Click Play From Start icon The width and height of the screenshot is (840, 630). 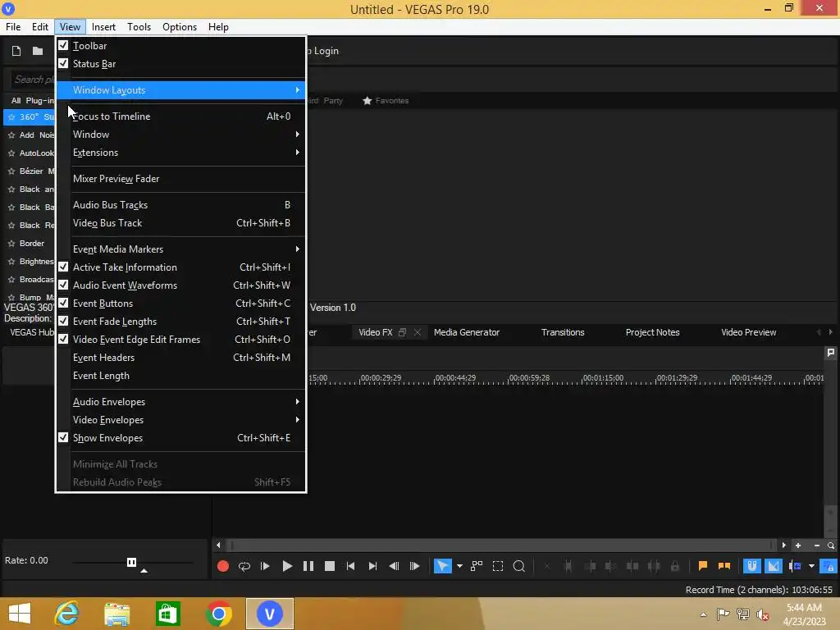265,566
